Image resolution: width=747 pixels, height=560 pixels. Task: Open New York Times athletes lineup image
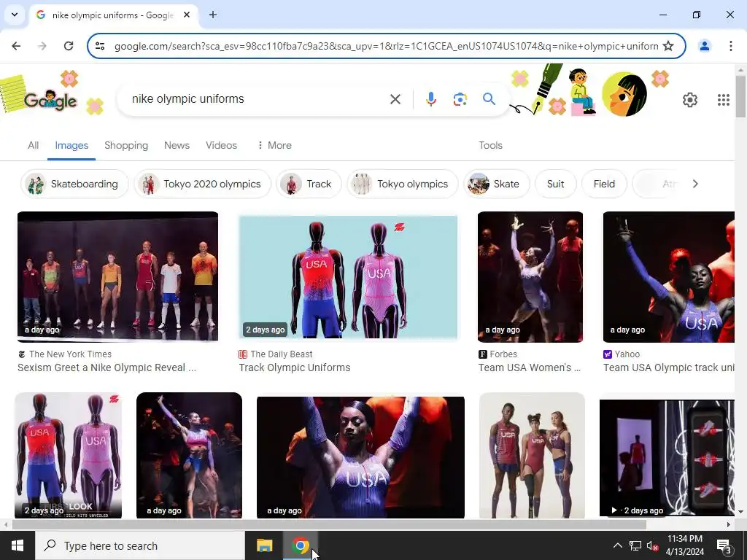coord(117,276)
